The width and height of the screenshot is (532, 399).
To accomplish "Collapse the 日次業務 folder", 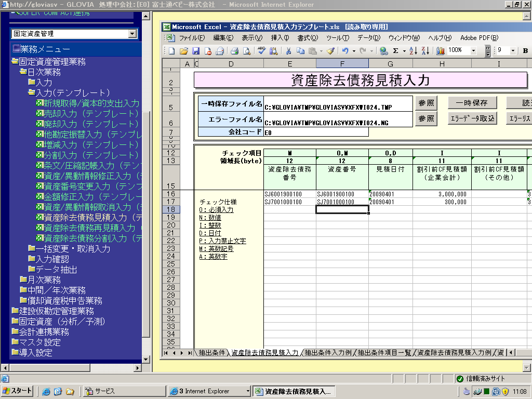I will coord(23,72).
